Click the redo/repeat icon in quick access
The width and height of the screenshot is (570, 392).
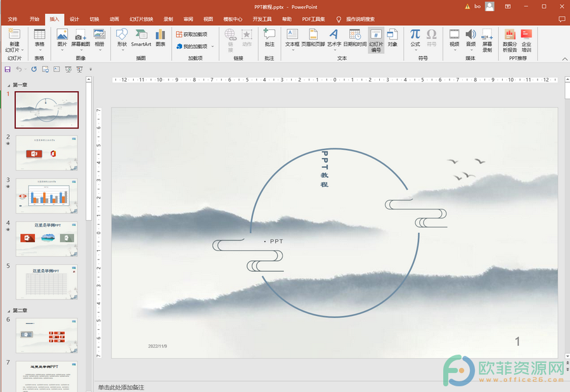pyautogui.click(x=34, y=69)
